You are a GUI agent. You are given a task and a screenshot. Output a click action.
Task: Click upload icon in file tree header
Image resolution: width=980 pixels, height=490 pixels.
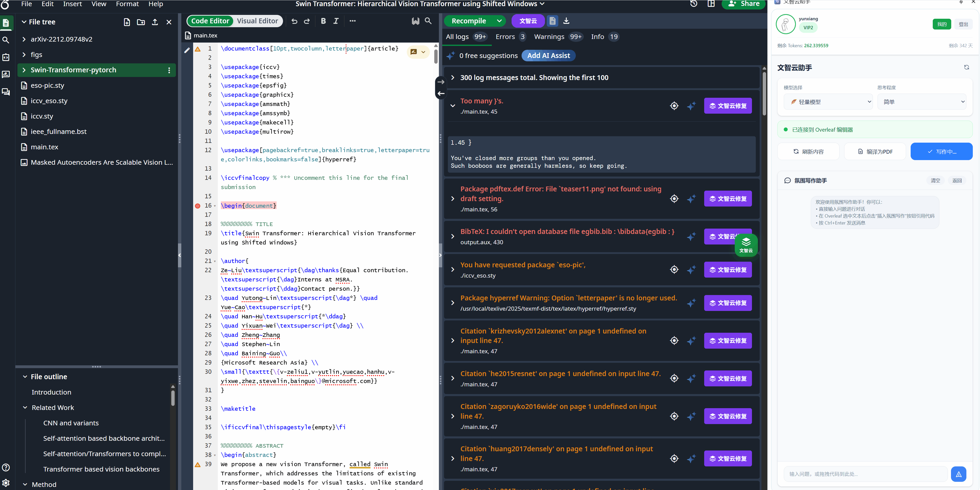tap(155, 22)
